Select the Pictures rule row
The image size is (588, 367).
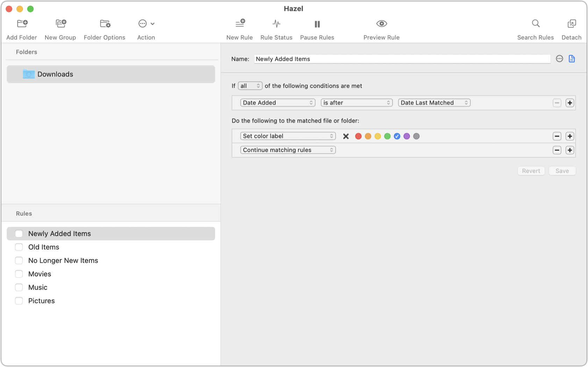click(x=111, y=301)
